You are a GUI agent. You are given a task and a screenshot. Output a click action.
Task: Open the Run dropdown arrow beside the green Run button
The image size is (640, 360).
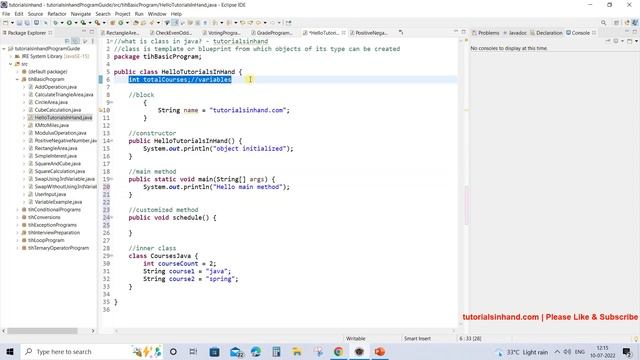pyautogui.click(x=76, y=23)
